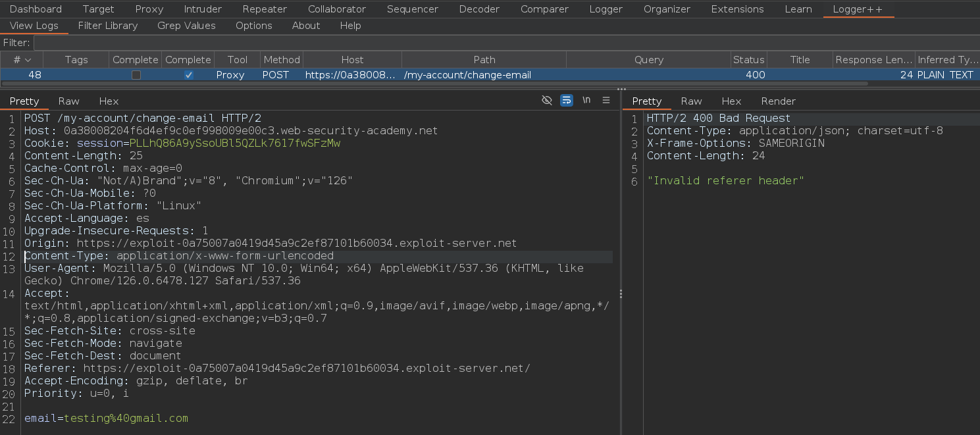Open the Learn tab

(798, 9)
